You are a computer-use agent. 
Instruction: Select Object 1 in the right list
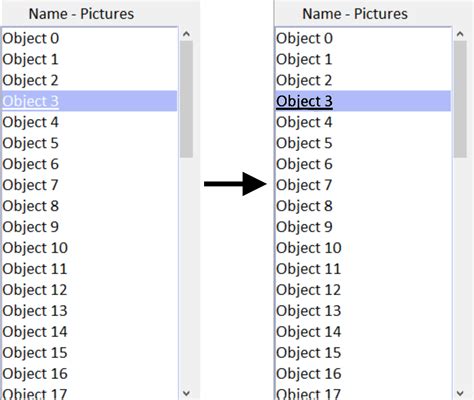point(363,59)
